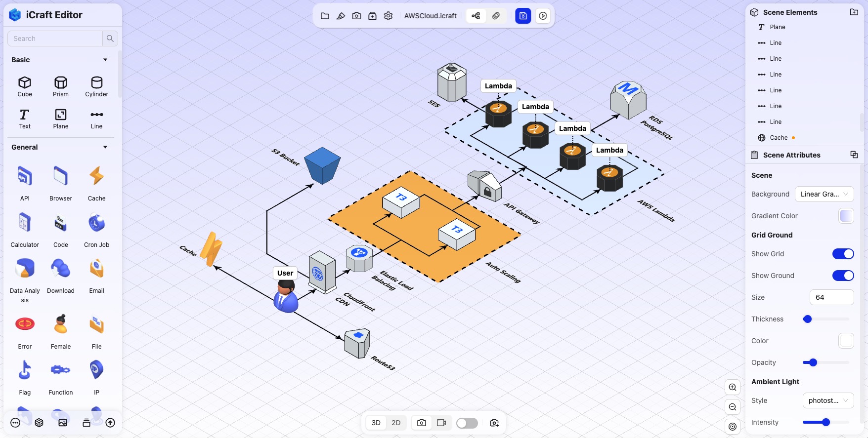Click the camera settings button in bottom bar

point(494,423)
